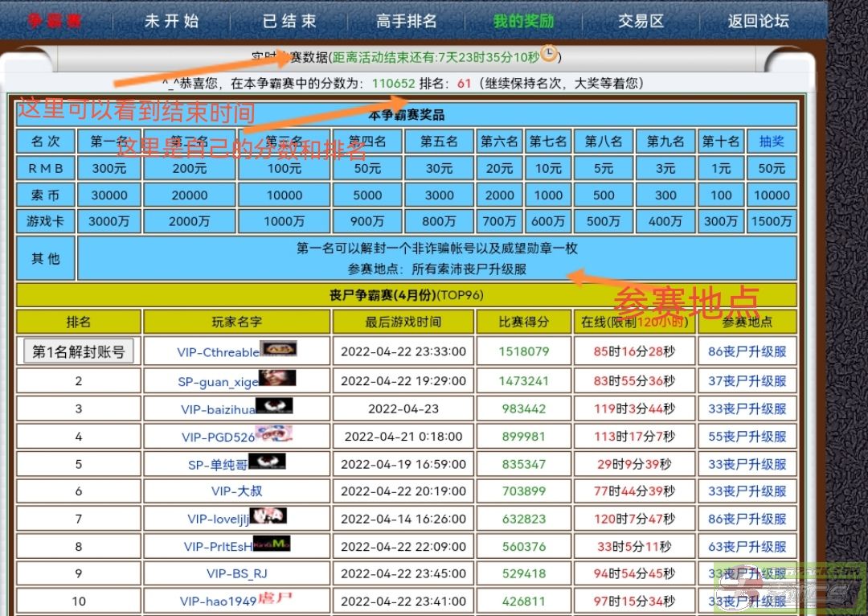
Task: Open the 未开始 tab
Action: click(x=171, y=21)
